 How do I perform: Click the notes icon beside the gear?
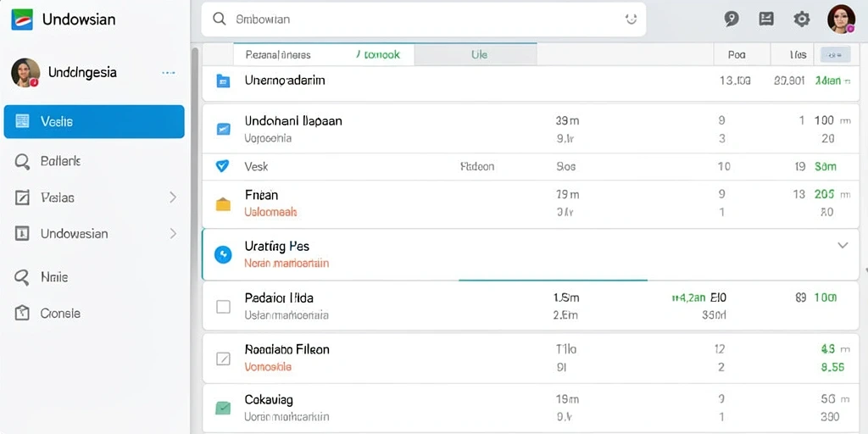[766, 19]
